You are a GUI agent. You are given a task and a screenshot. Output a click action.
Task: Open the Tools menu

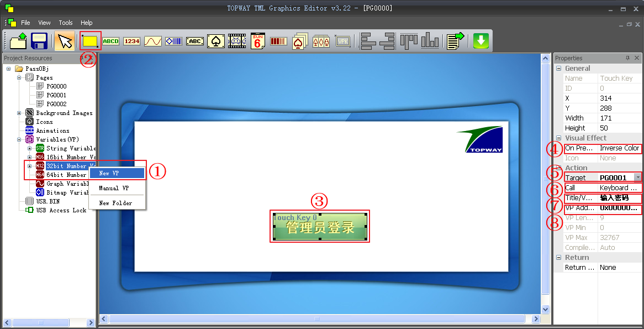point(66,23)
